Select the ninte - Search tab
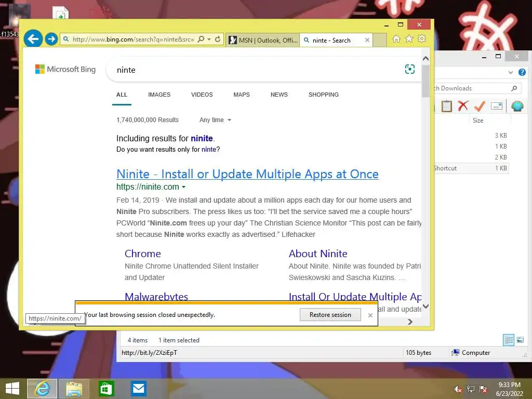Image resolution: width=532 pixels, height=399 pixels. click(x=332, y=40)
